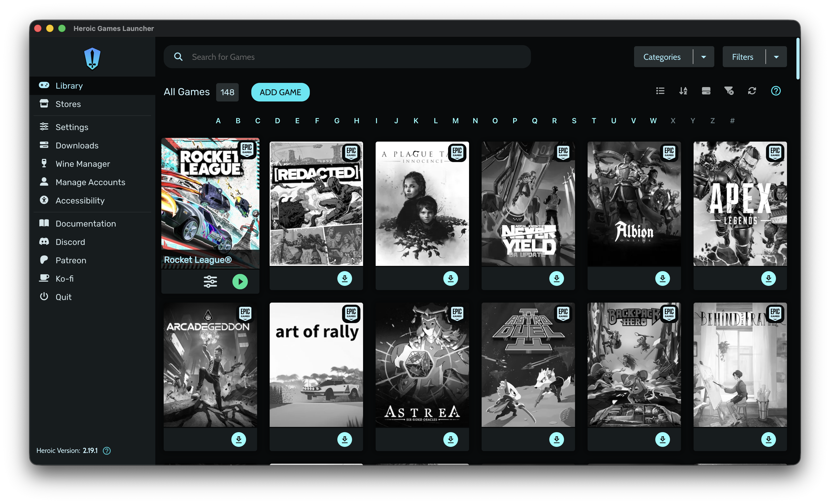This screenshot has height=504, width=830.
Task: Expand the Categories dropdown arrow
Action: [x=703, y=57]
